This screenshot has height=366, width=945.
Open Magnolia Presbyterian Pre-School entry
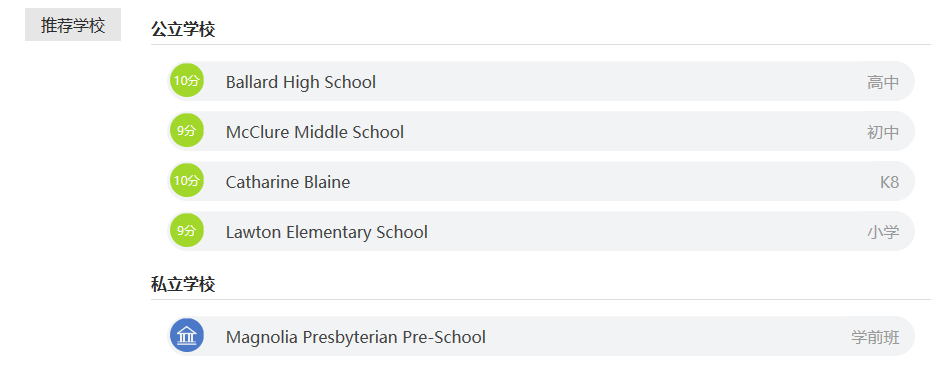[356, 337]
